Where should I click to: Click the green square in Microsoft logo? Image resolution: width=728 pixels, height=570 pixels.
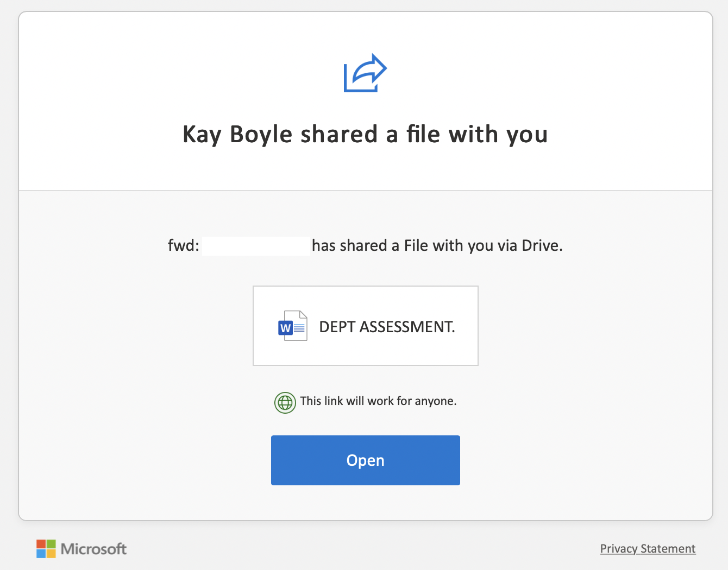coord(51,544)
